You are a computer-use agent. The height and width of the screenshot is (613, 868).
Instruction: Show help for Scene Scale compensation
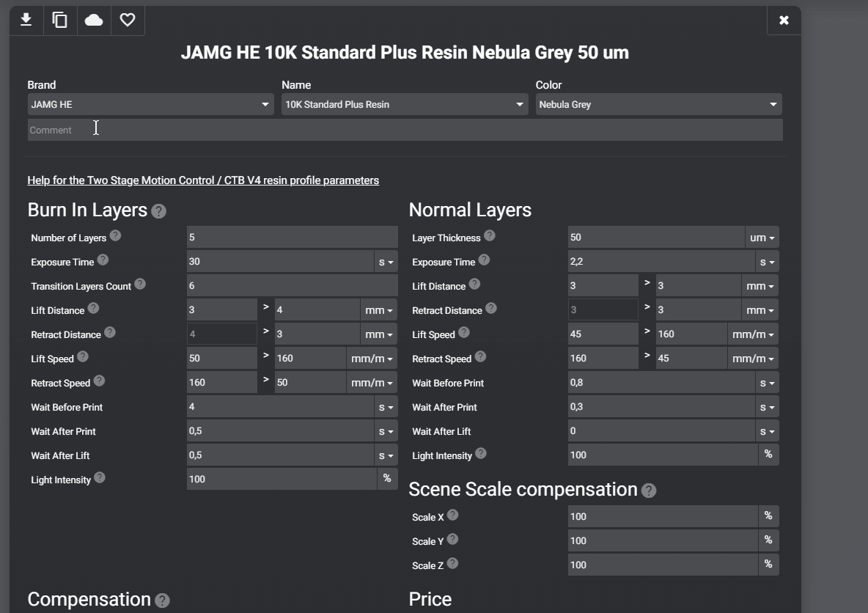coord(649,491)
